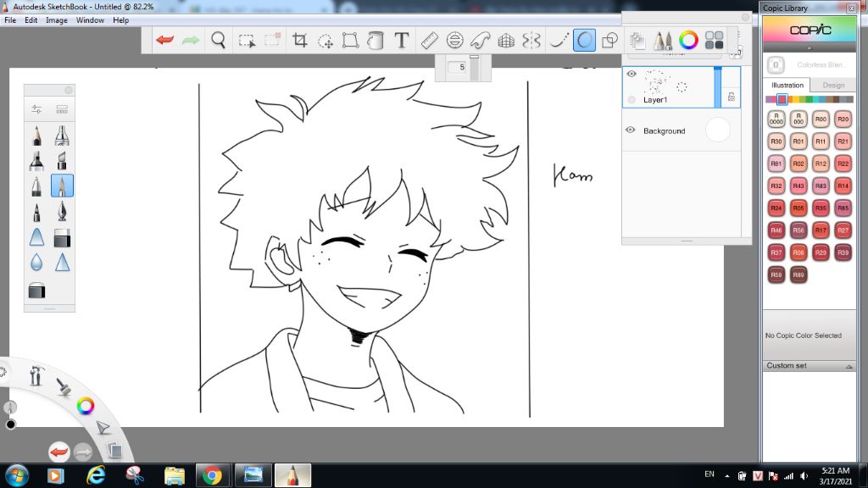Switch to the Design tab
The image size is (868, 488).
833,86
